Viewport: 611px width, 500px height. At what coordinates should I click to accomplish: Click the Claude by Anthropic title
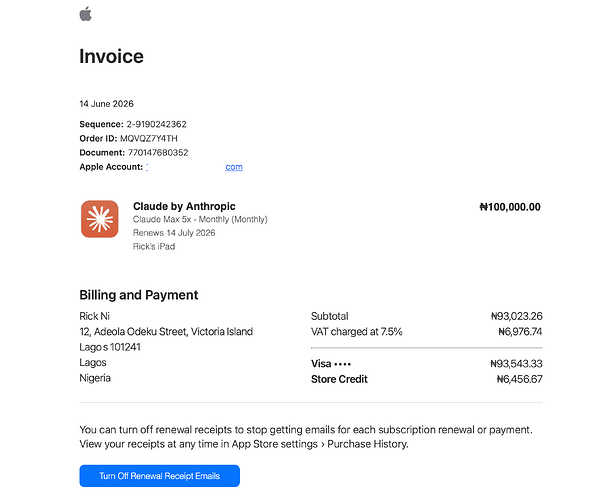[x=184, y=206]
